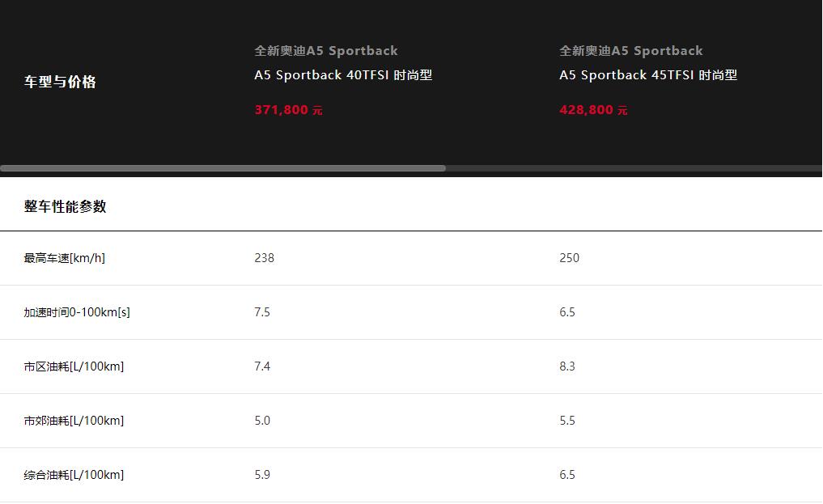Select the A5 Sportback 40TFSI 时尚型 model name
Viewport: 823px width, 504px height.
point(343,75)
